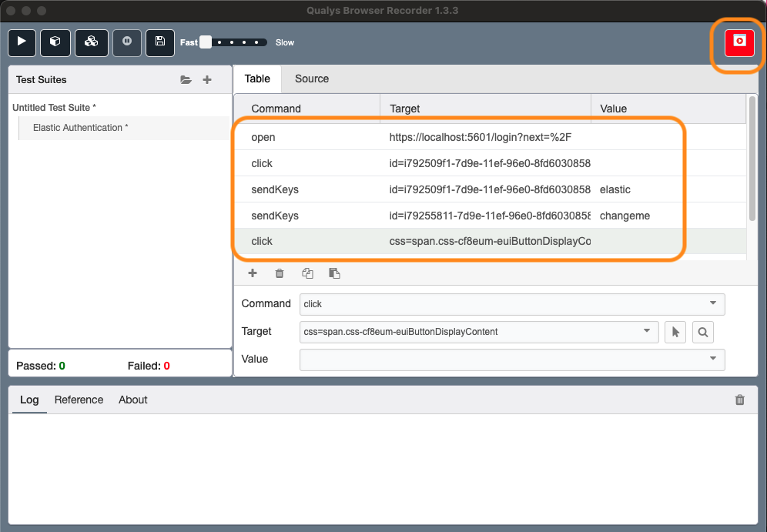Find the target element with magnifier icon
The image size is (767, 532).
[x=702, y=331]
